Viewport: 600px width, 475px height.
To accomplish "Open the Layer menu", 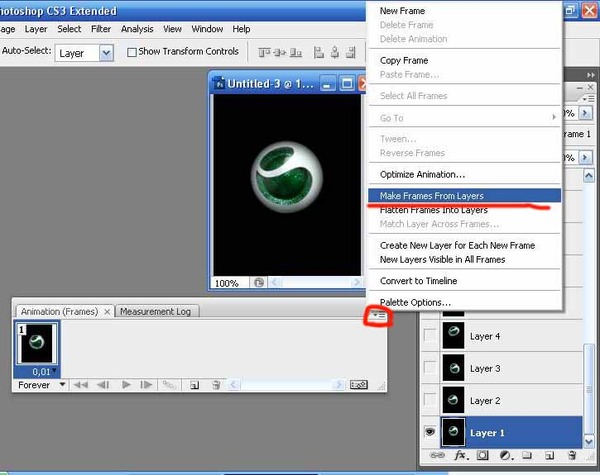I will (36, 29).
